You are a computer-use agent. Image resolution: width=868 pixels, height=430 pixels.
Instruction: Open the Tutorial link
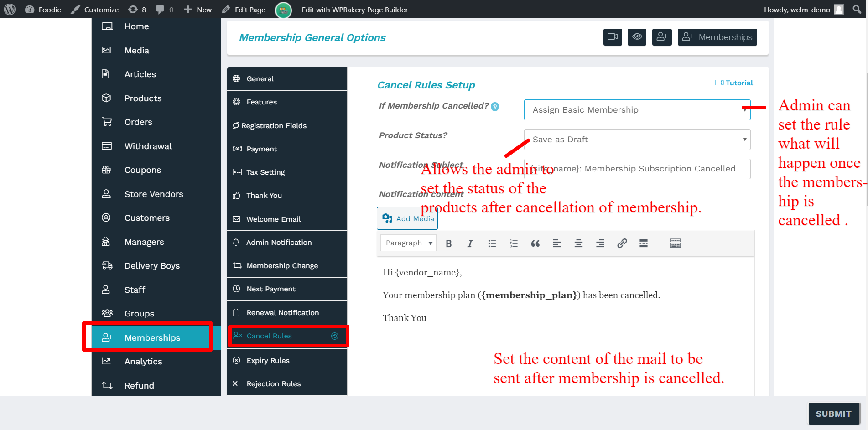[x=734, y=83]
